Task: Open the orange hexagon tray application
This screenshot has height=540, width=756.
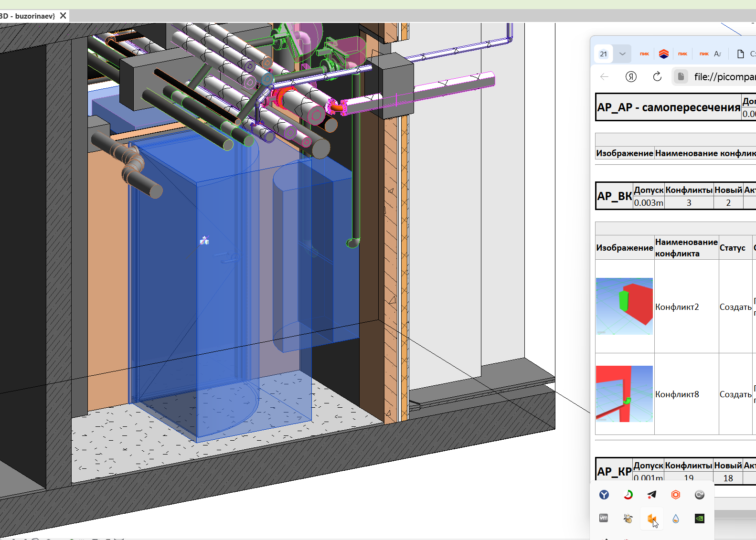Action: [675, 495]
